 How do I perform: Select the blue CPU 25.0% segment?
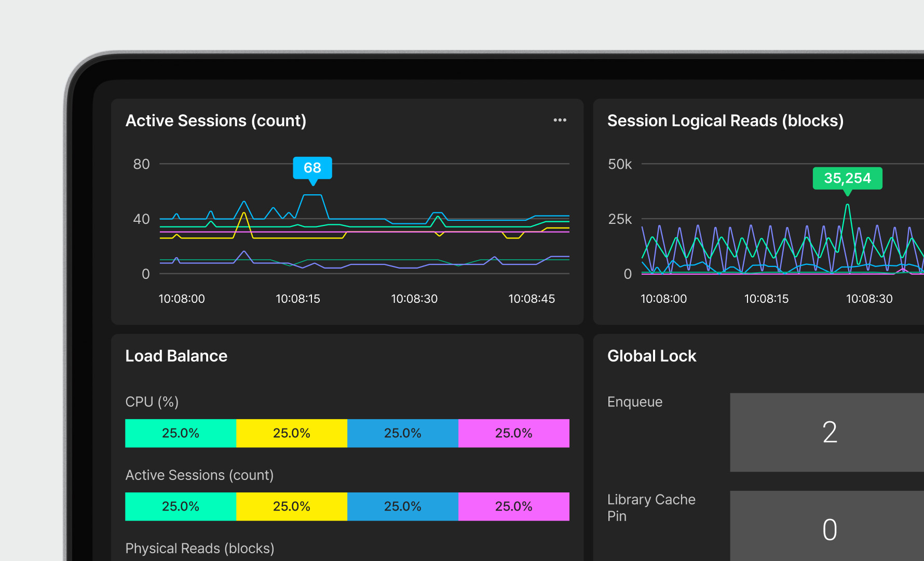[403, 433]
